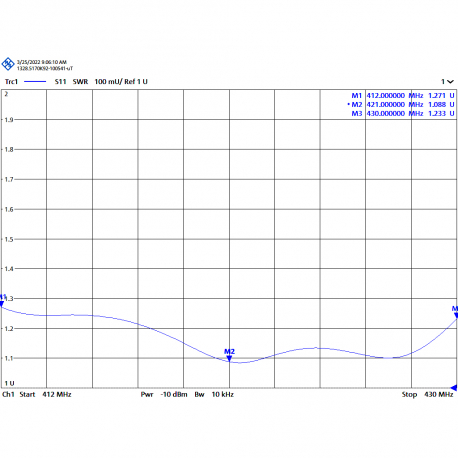
Task: Click the M3 430.000000 MHz marker readout
Action: click(x=403, y=114)
